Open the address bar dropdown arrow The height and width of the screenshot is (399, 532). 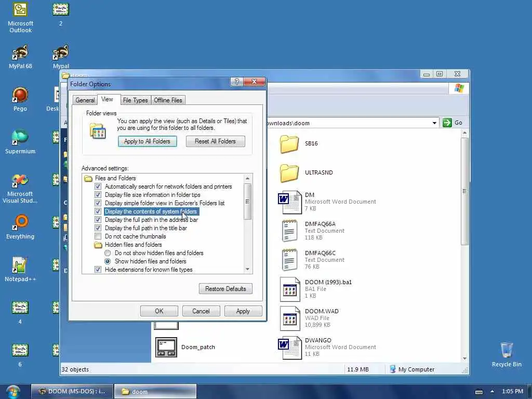[x=434, y=123]
